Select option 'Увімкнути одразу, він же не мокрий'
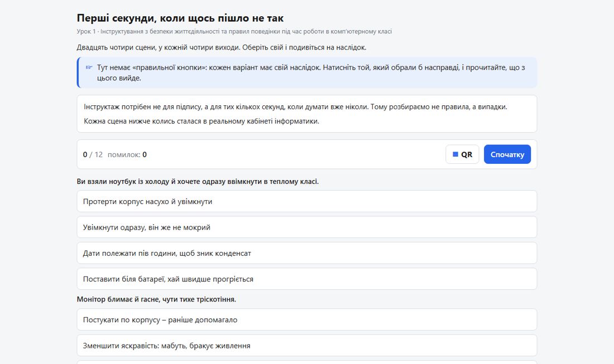The width and height of the screenshot is (614, 364). pos(306,227)
